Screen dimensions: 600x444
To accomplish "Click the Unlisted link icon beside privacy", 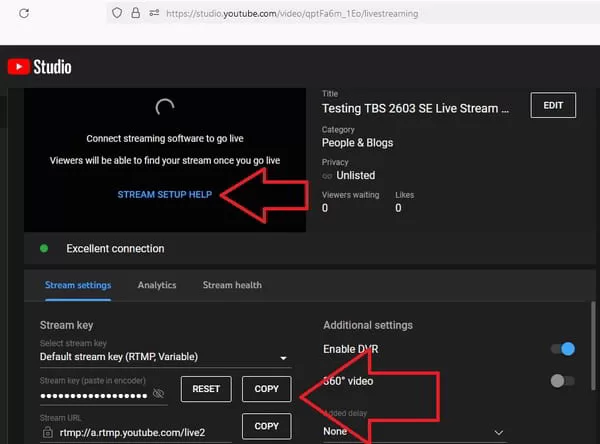I will point(327,176).
